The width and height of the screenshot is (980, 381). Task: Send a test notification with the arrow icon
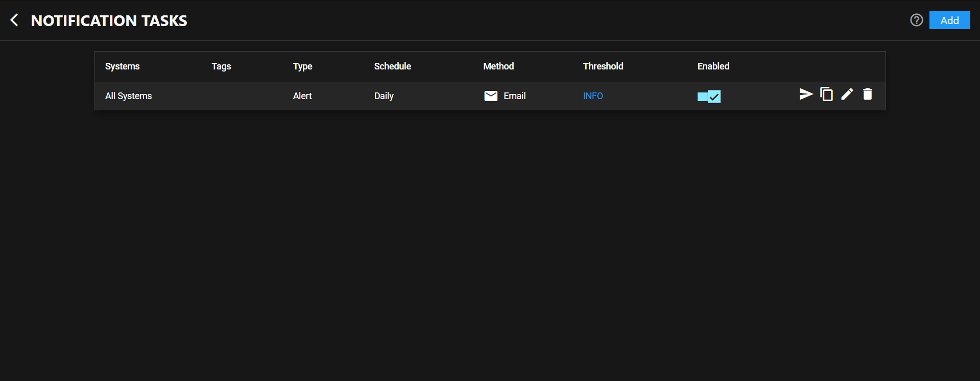(x=806, y=94)
